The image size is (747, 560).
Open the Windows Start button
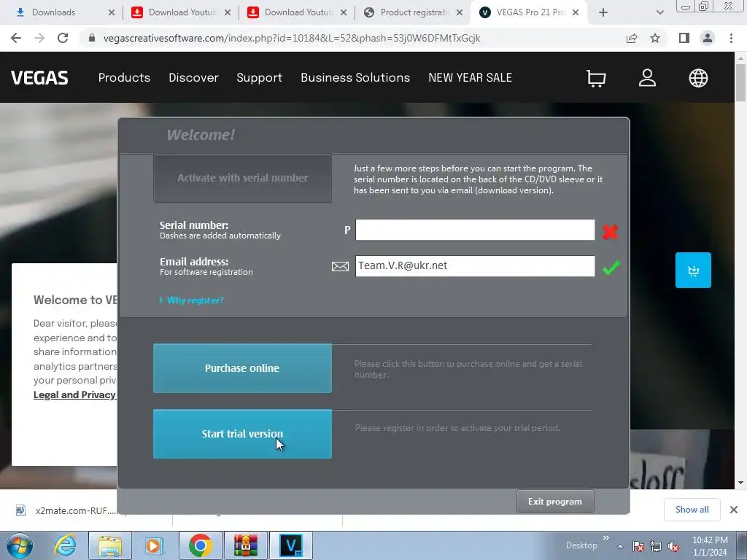click(x=20, y=545)
